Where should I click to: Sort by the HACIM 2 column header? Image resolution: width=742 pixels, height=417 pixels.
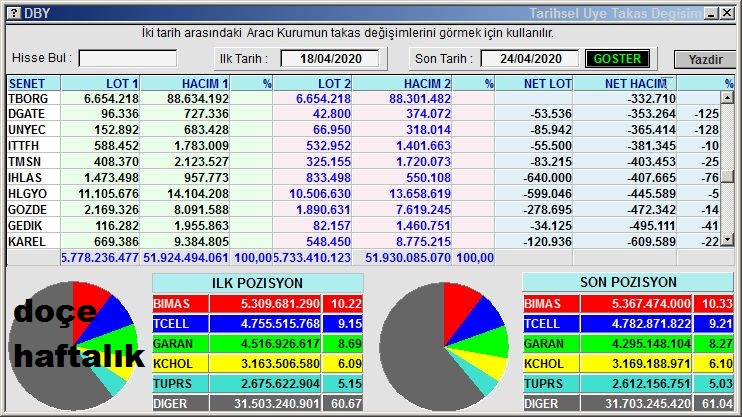402,83
